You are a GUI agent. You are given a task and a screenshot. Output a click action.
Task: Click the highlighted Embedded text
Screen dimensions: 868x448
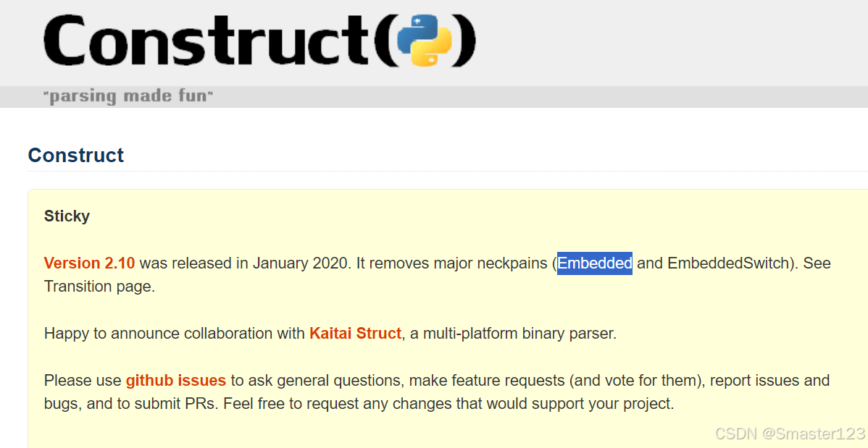tap(594, 263)
